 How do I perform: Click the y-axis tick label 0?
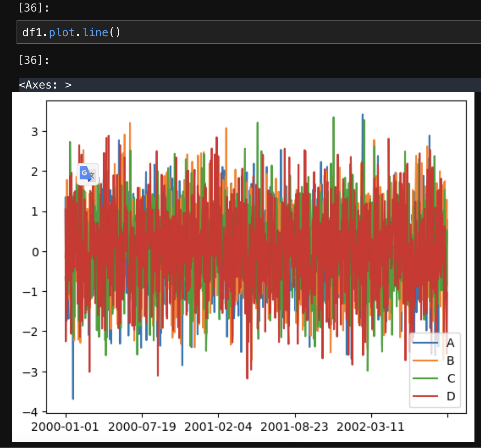point(35,252)
